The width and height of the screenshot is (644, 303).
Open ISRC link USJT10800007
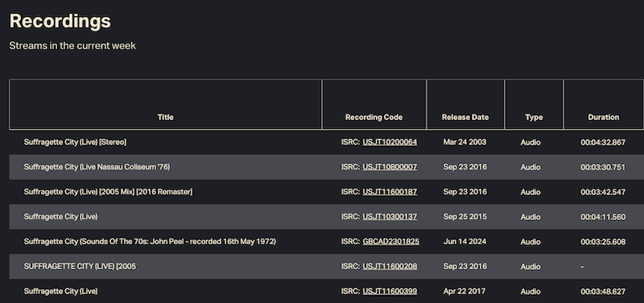pos(390,167)
